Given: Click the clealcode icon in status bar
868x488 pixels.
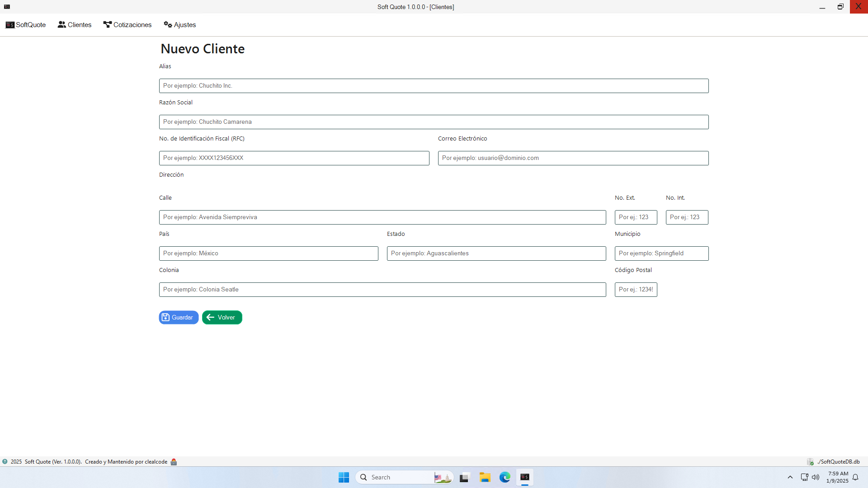Looking at the screenshot, I should pyautogui.click(x=174, y=462).
